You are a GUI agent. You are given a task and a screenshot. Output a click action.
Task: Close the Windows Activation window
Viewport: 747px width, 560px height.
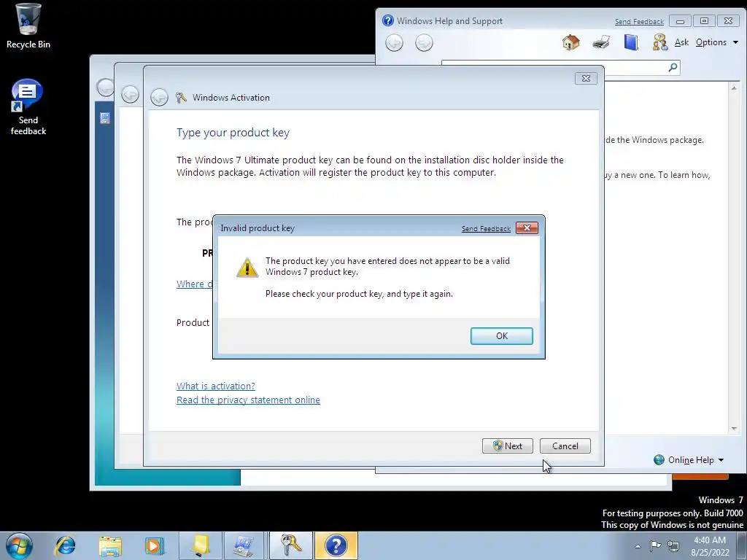[x=586, y=78]
